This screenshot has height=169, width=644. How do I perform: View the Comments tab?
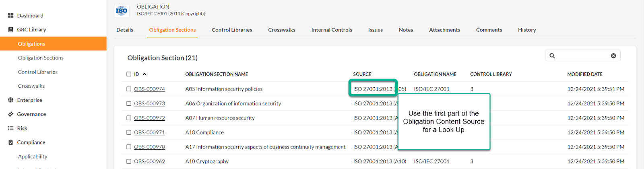(489, 30)
